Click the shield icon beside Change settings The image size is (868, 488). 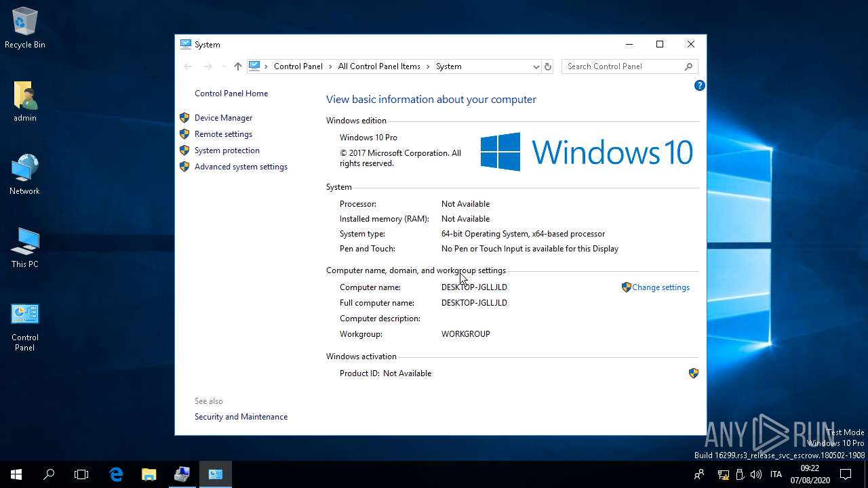click(x=626, y=287)
